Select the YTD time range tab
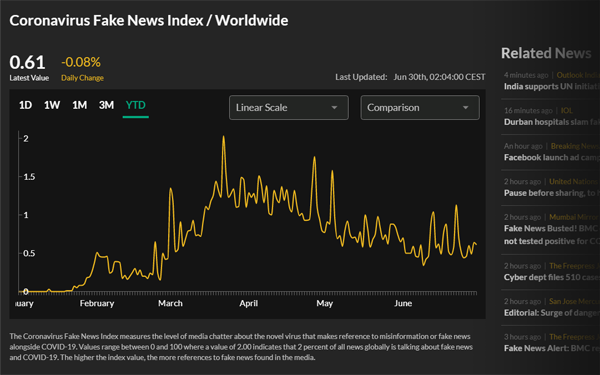Screen dimensions: 600x375 [x=135, y=105]
